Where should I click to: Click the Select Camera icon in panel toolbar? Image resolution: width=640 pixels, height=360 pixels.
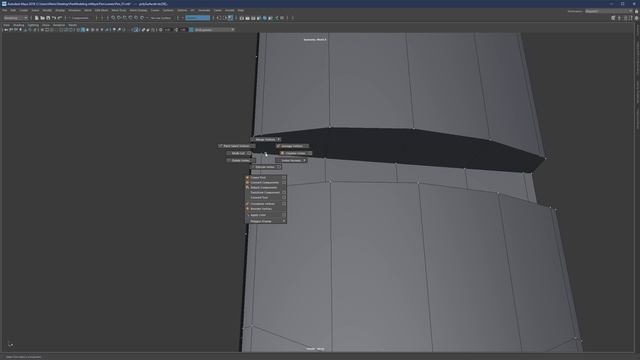6,30
